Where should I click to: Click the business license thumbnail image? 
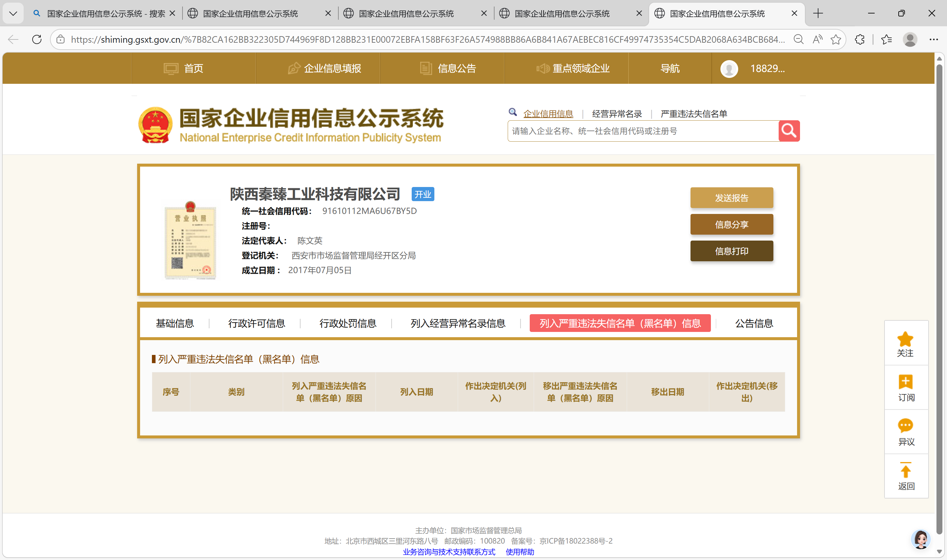[x=190, y=240]
